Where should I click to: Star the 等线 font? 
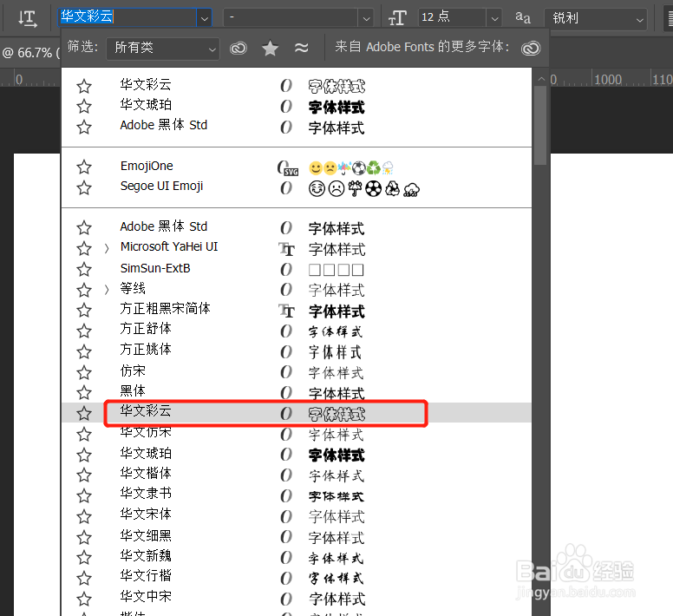84,290
